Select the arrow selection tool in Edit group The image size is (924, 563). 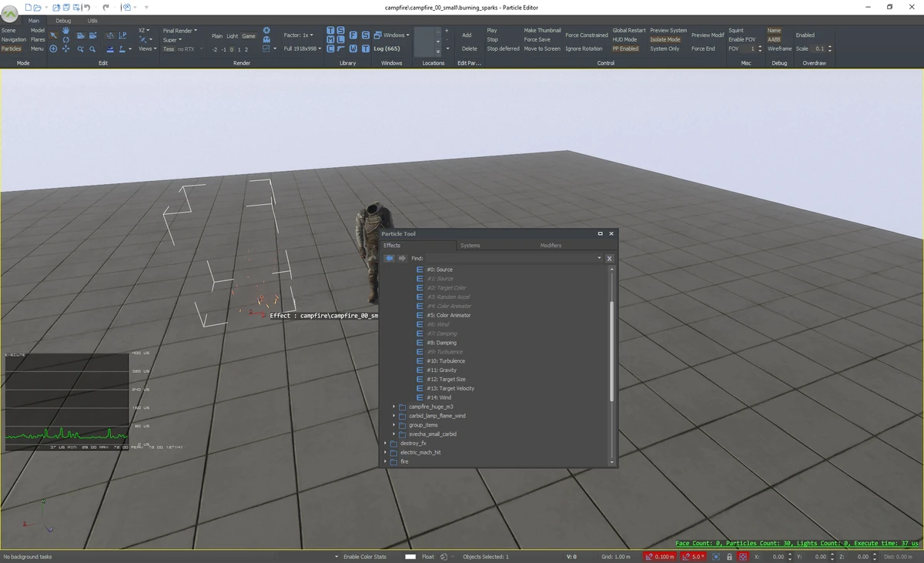click(x=54, y=34)
